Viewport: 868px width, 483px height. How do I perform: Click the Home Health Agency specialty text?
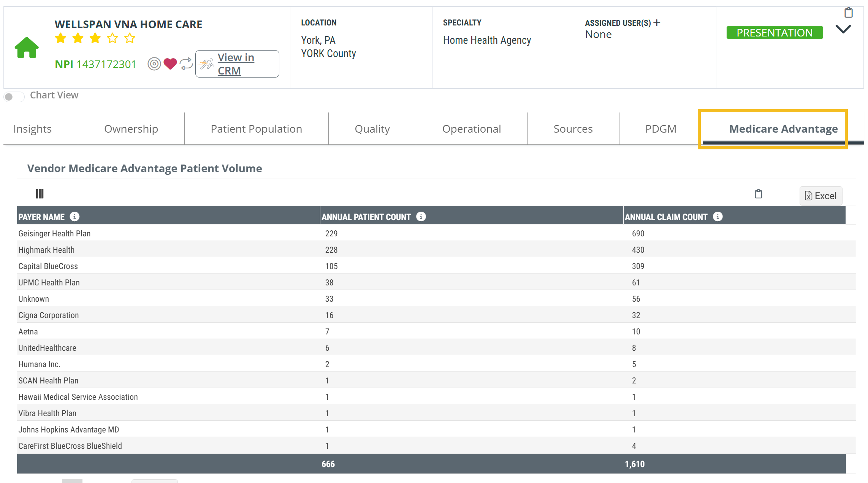(487, 40)
